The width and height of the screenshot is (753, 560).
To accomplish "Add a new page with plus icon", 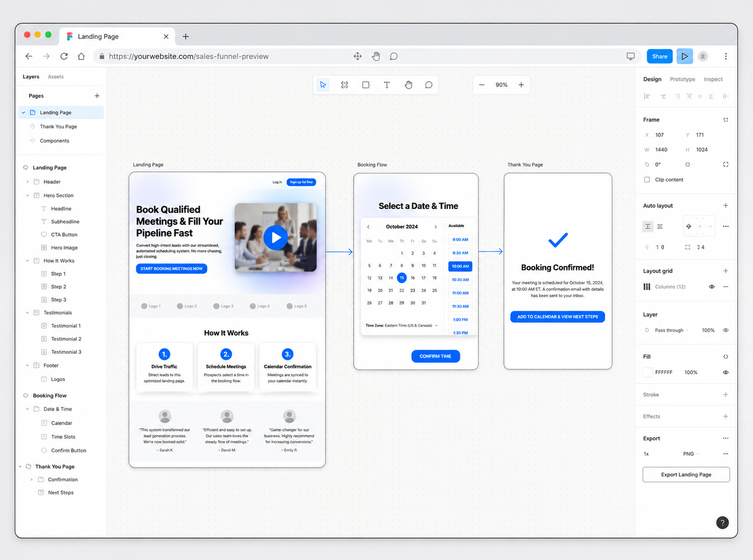I will [97, 96].
